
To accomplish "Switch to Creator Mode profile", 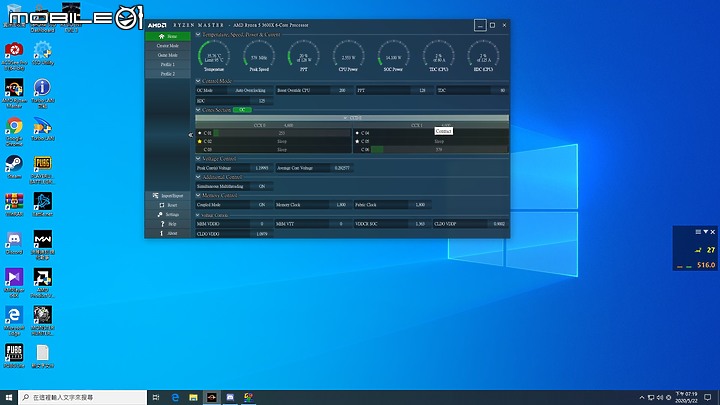I will (x=168, y=46).
